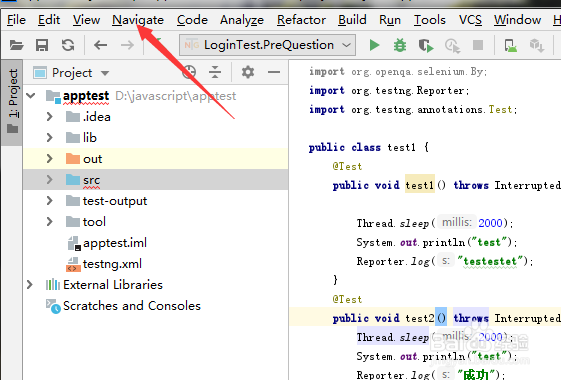This screenshot has height=380, width=561.
Task: Select apptest.iml file
Action: pos(115,243)
